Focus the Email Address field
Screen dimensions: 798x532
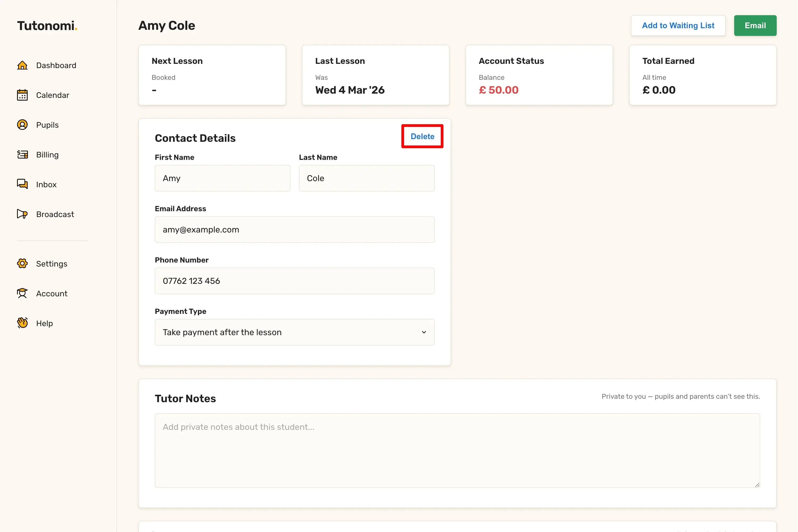(x=294, y=230)
